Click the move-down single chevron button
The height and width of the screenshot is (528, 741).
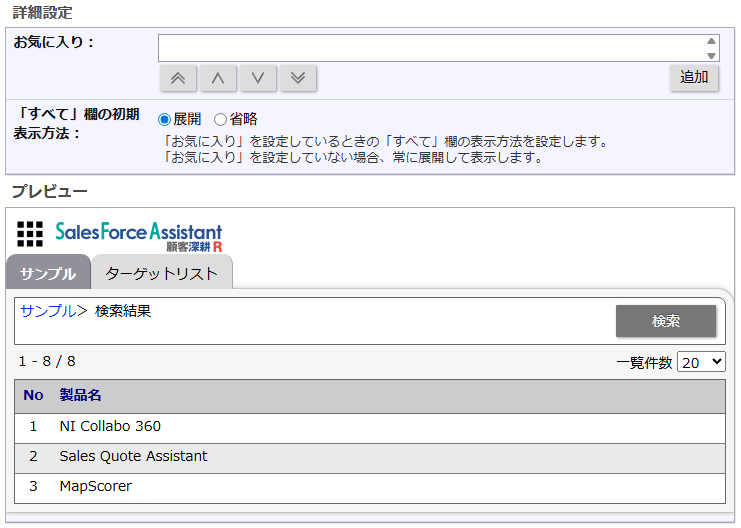point(258,78)
